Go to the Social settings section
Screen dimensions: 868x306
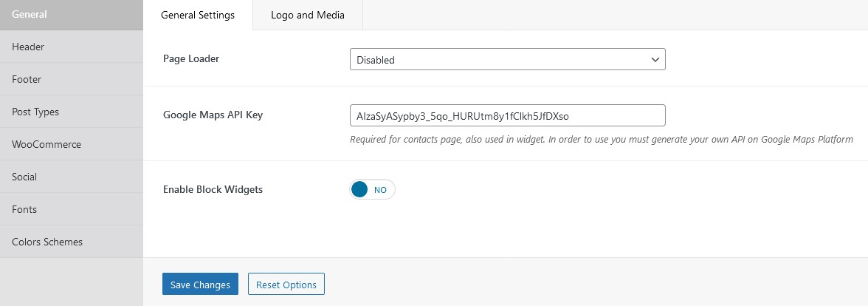click(72, 177)
